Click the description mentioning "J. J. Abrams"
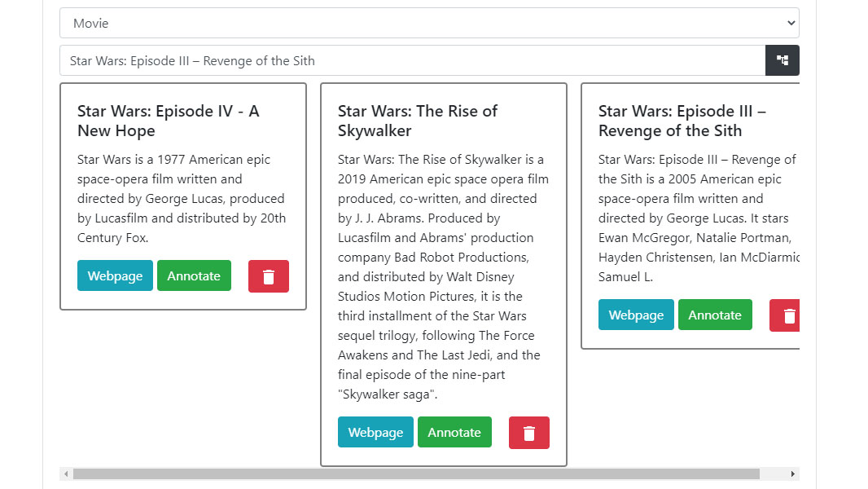Screen dimensions: 868x489 coord(443,276)
